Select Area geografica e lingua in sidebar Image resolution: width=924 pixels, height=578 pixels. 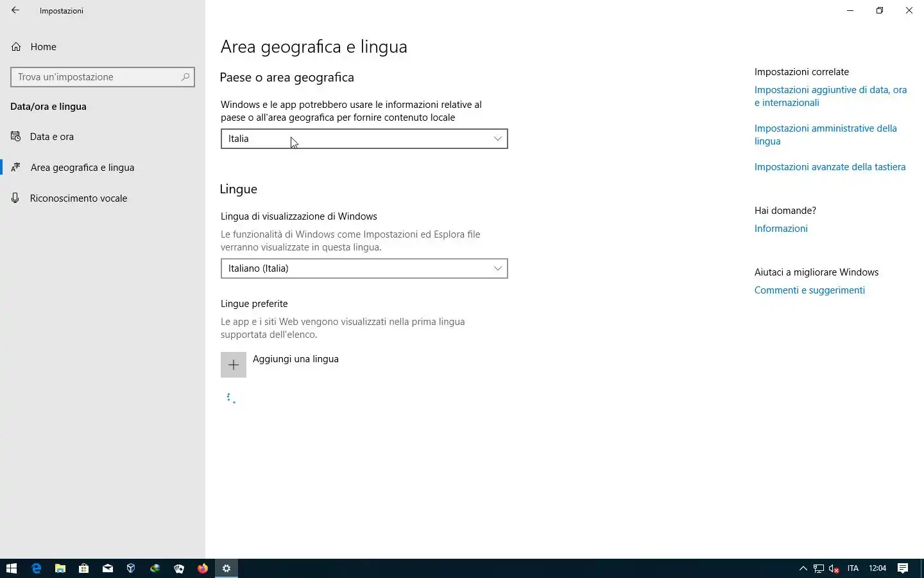coord(103,168)
